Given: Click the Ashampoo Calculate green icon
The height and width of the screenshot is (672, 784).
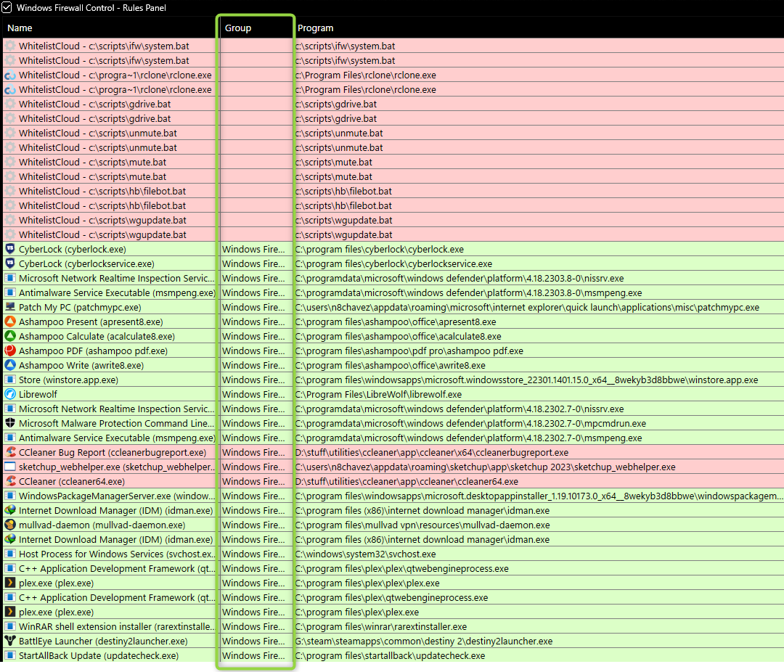Looking at the screenshot, I should [x=10, y=336].
